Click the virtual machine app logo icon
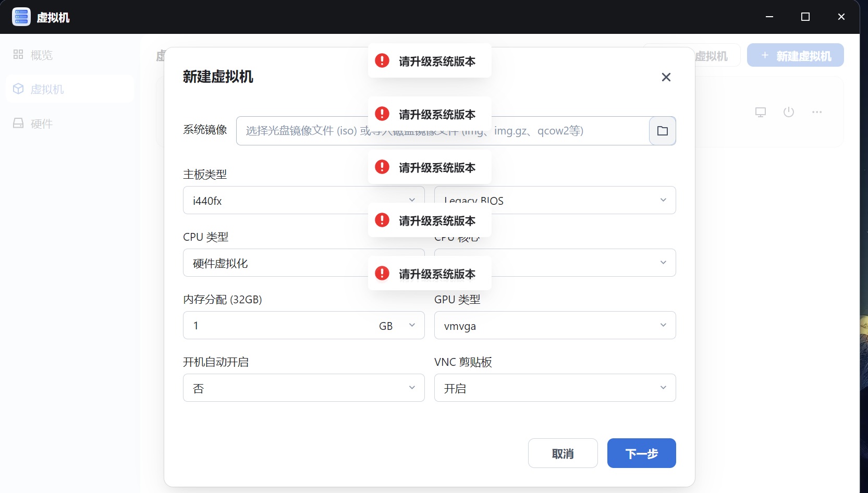The image size is (868, 493). coord(21,17)
